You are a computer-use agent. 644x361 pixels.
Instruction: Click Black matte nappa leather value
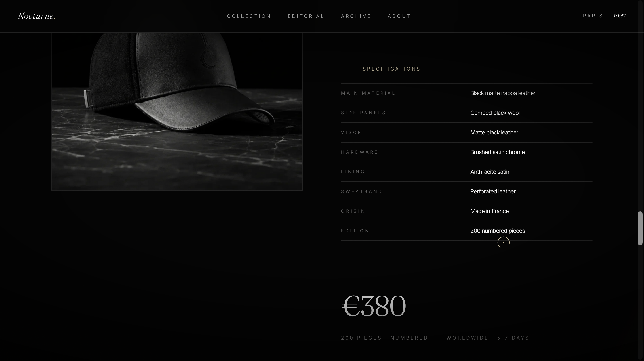click(x=503, y=93)
